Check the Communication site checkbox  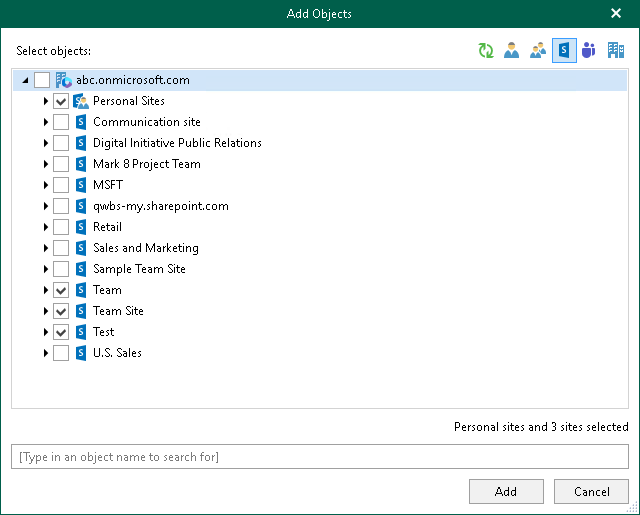point(61,122)
